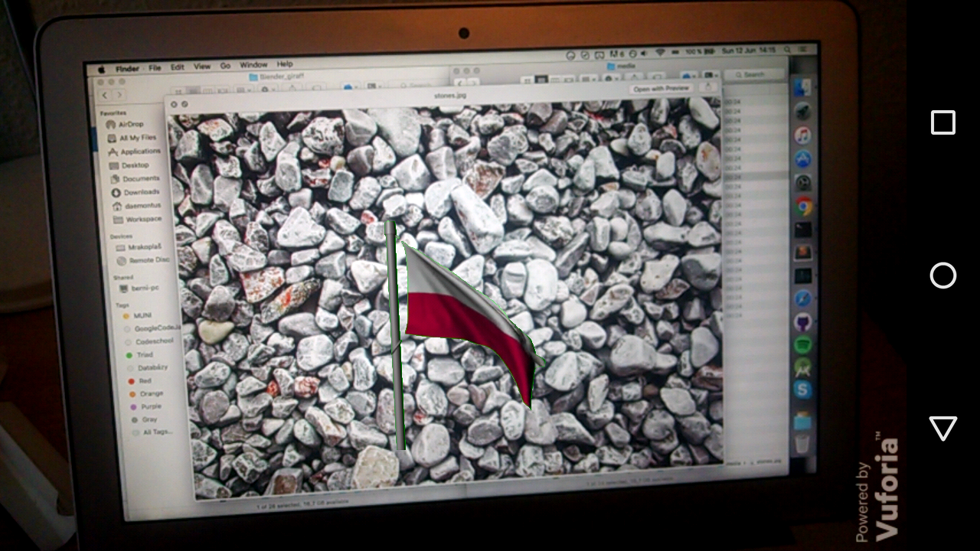
Task: Tap the Android Recents square button
Action: [943, 122]
